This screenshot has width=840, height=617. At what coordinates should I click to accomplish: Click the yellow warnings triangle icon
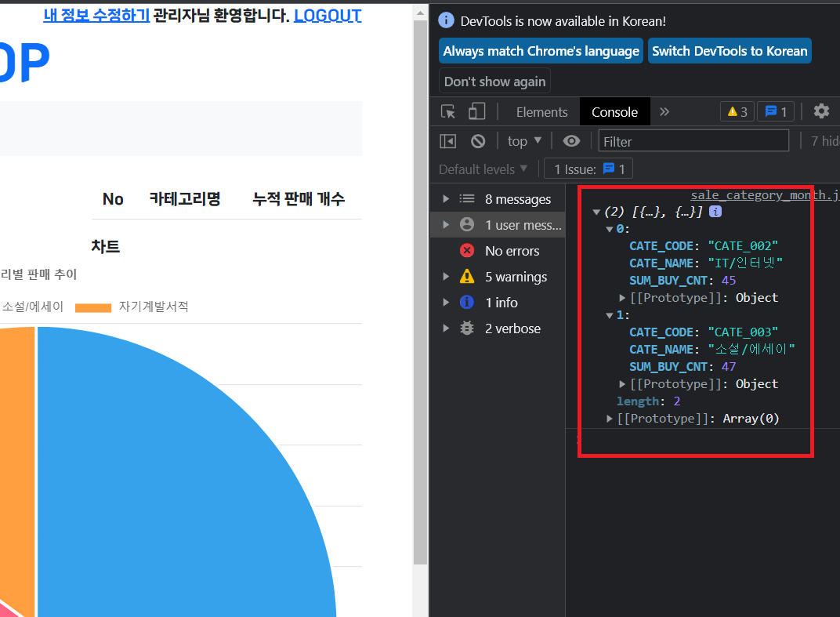coord(467,276)
